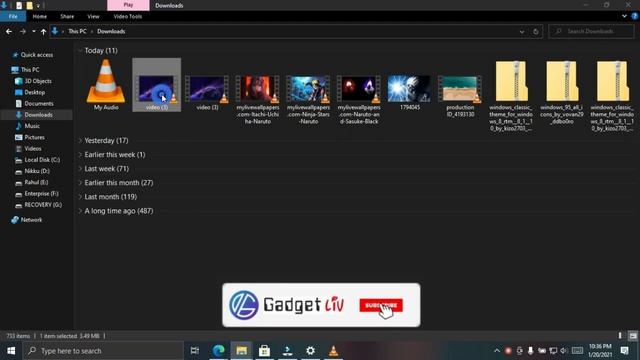Open recent locations dropdown arrow
Viewport: 640px width, 360px height.
[x=33, y=31]
